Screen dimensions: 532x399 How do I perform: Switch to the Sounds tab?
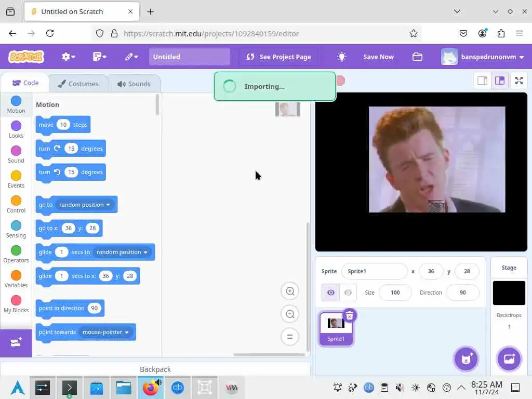pos(135,84)
